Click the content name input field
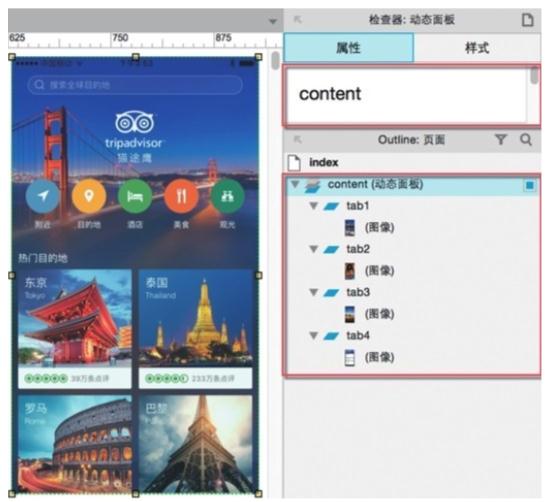The height and width of the screenshot is (502, 550). coord(407,94)
